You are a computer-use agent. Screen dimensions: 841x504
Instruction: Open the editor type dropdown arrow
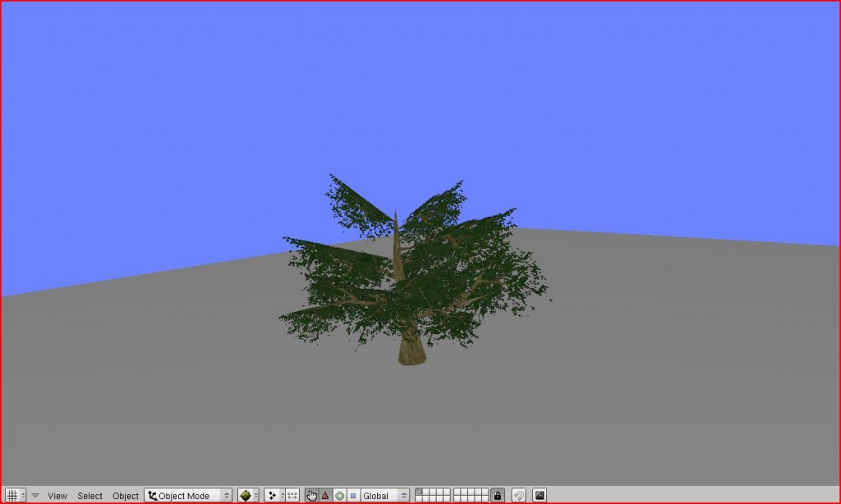point(23,495)
